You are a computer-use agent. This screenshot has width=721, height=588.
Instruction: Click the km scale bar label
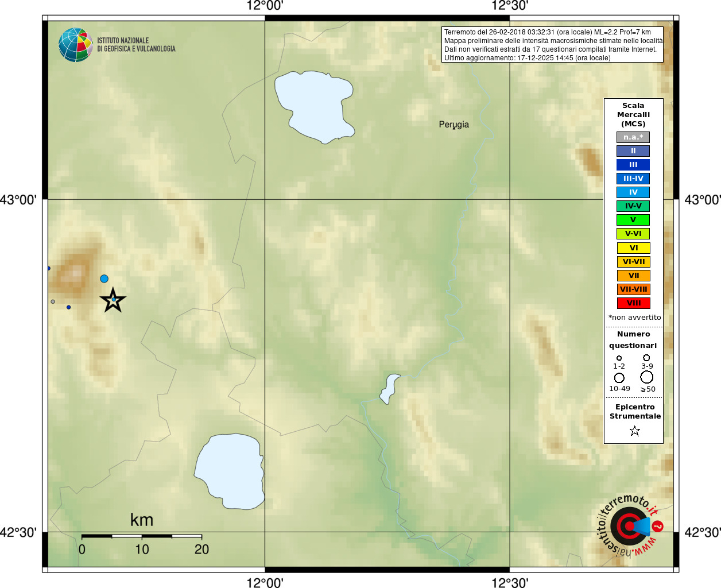(x=142, y=520)
